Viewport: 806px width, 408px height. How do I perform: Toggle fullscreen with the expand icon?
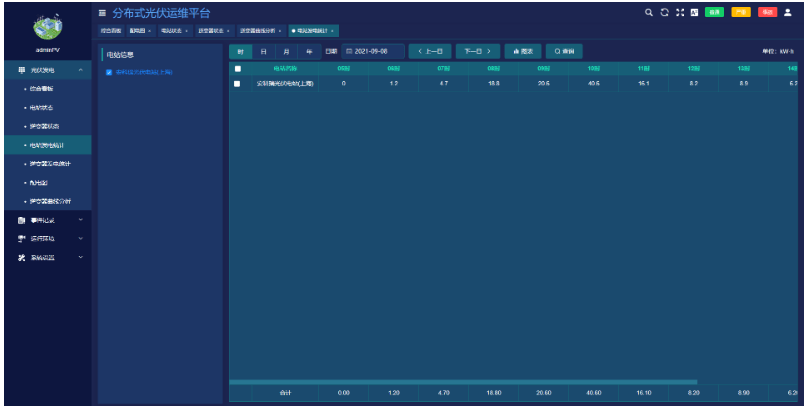tap(679, 13)
